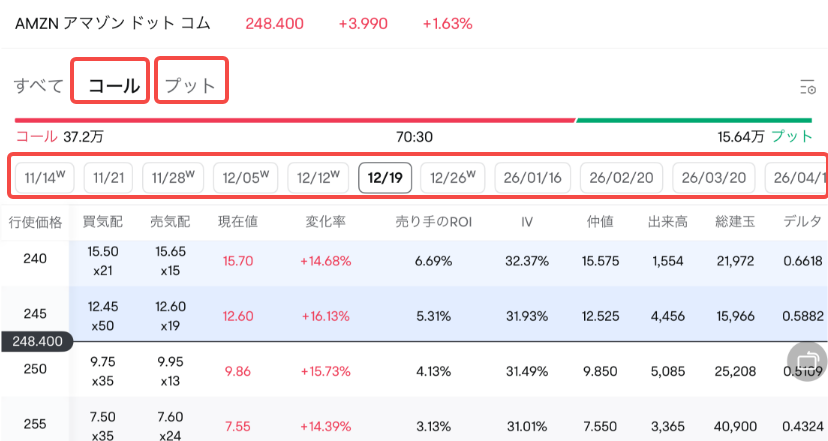Click change rate +14.68%

(325, 261)
